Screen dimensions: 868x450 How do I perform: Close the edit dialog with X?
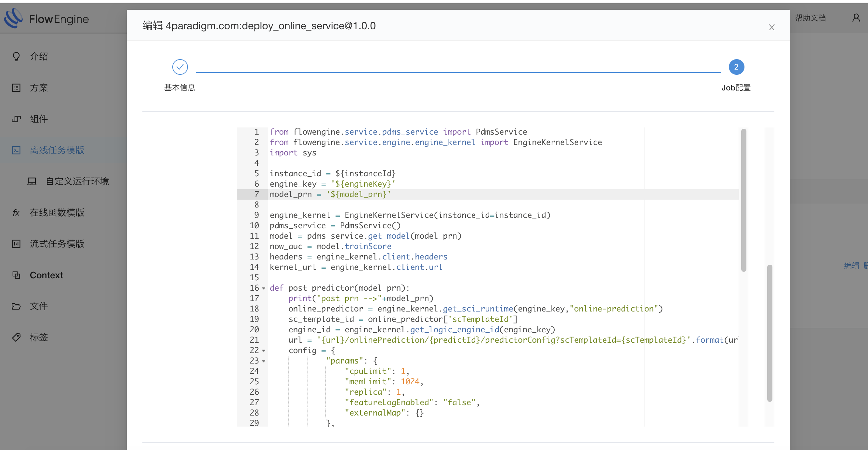771,27
